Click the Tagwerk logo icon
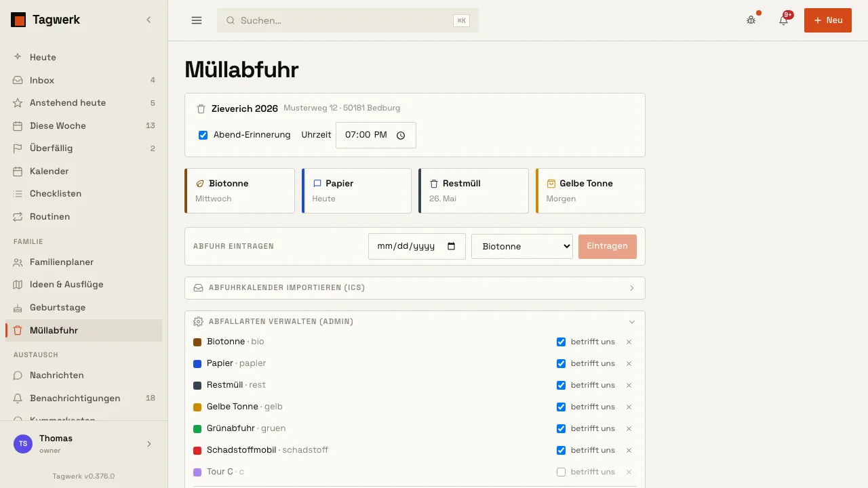This screenshot has height=488, width=868. click(18, 20)
